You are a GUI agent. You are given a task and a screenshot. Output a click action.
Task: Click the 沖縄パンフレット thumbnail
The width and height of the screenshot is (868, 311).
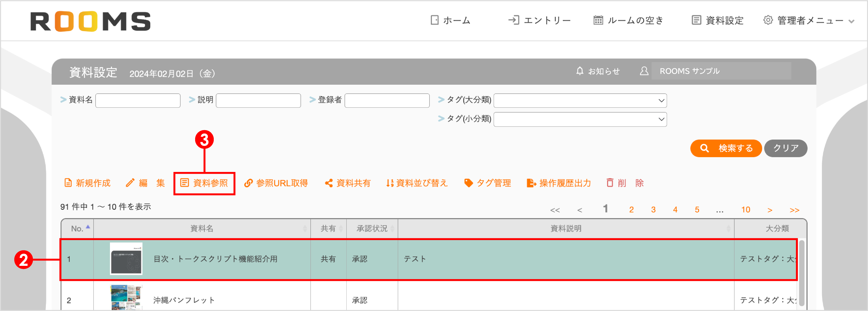pos(126,297)
